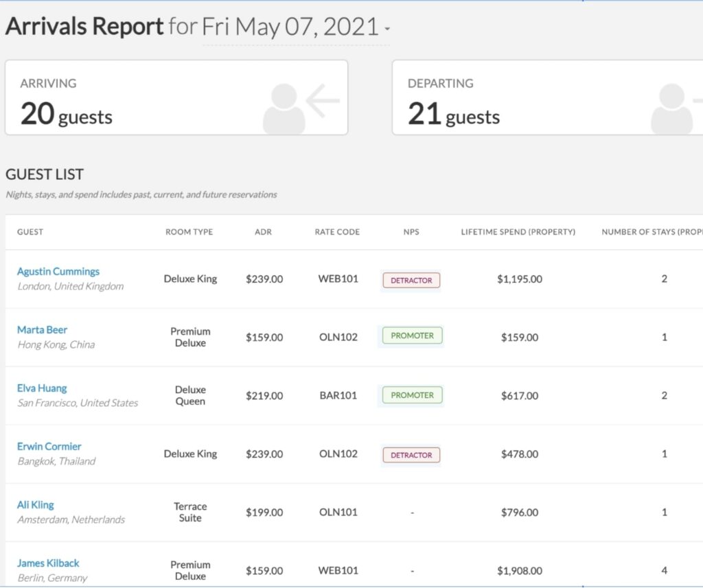Viewport: 703px width, 588px height.
Task: Click Bangkok, Thailand location text
Action: click(56, 461)
